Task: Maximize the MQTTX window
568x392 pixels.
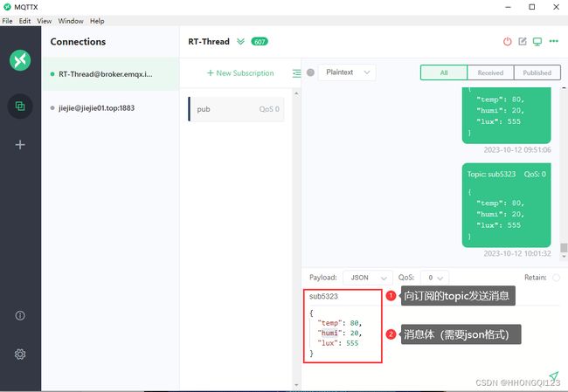Action: 532,7
